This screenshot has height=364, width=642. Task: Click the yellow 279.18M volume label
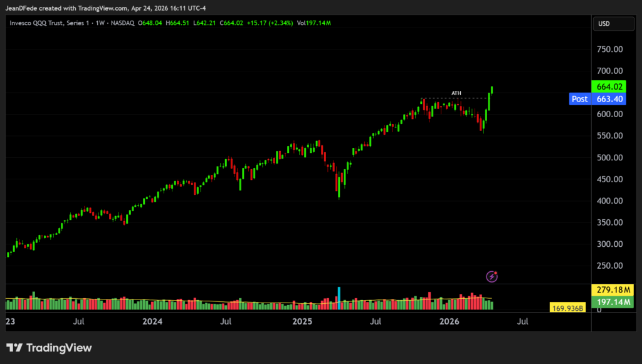click(x=607, y=290)
